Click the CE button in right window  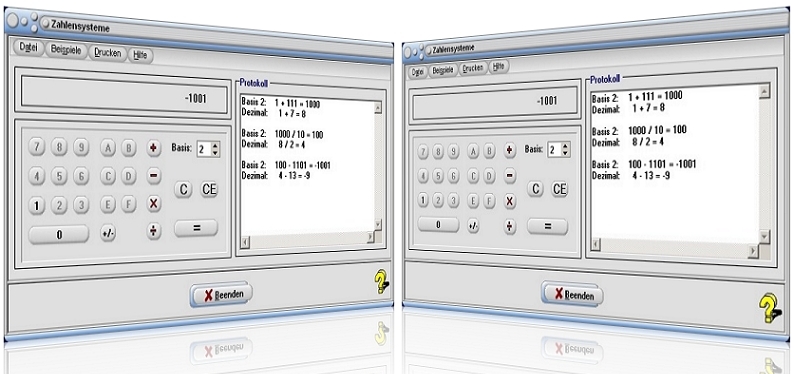point(559,189)
